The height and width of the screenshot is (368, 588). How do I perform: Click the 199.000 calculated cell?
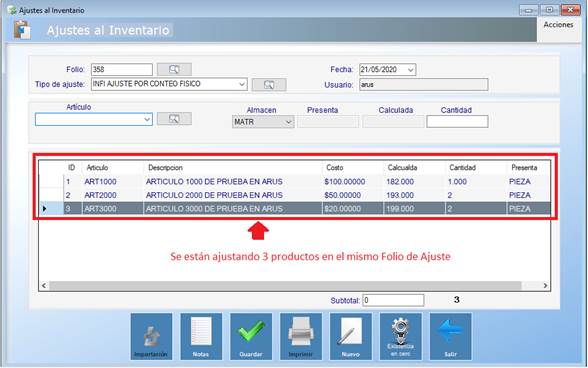tap(414, 209)
